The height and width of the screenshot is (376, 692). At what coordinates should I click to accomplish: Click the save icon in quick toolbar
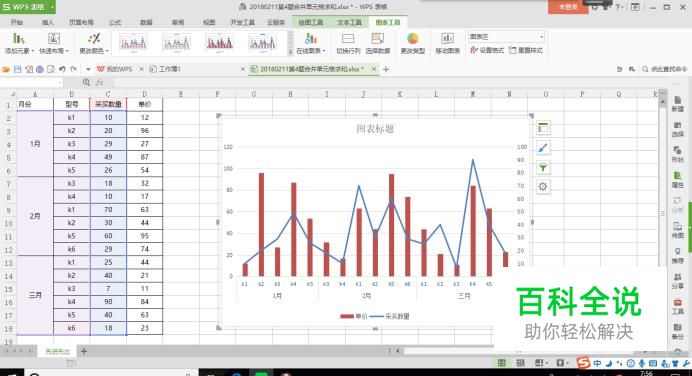pos(18,69)
